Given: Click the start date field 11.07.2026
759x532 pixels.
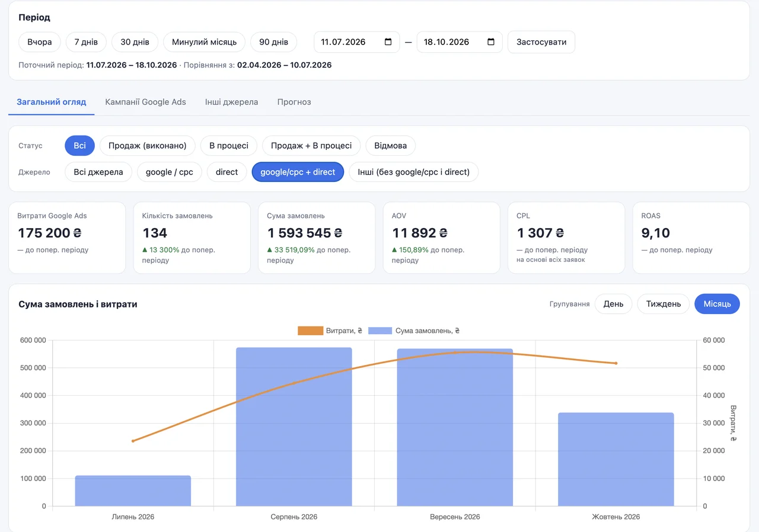Looking at the screenshot, I should (356, 42).
